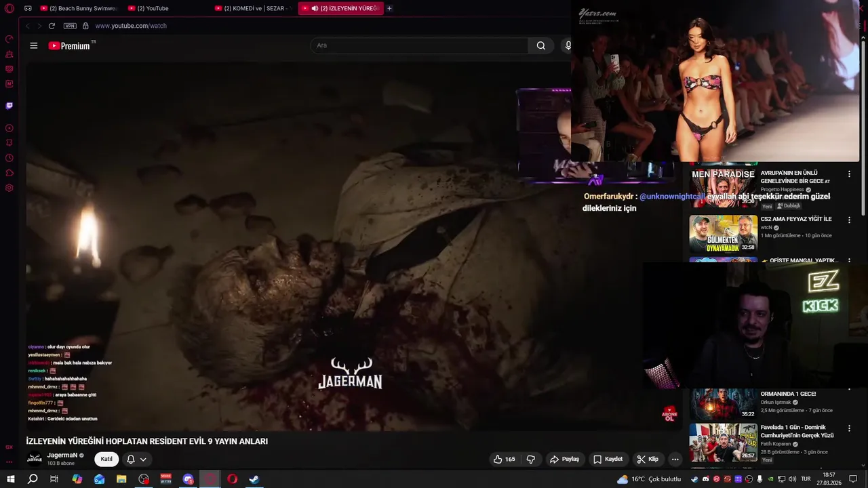The width and height of the screenshot is (868, 488).
Task: Open Discord from taskbar
Action: tap(188, 479)
